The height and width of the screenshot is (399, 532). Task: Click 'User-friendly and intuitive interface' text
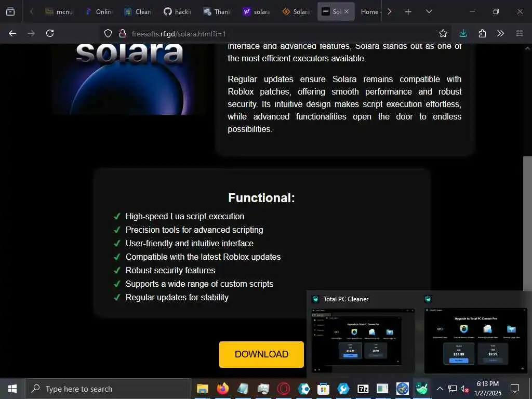click(190, 243)
